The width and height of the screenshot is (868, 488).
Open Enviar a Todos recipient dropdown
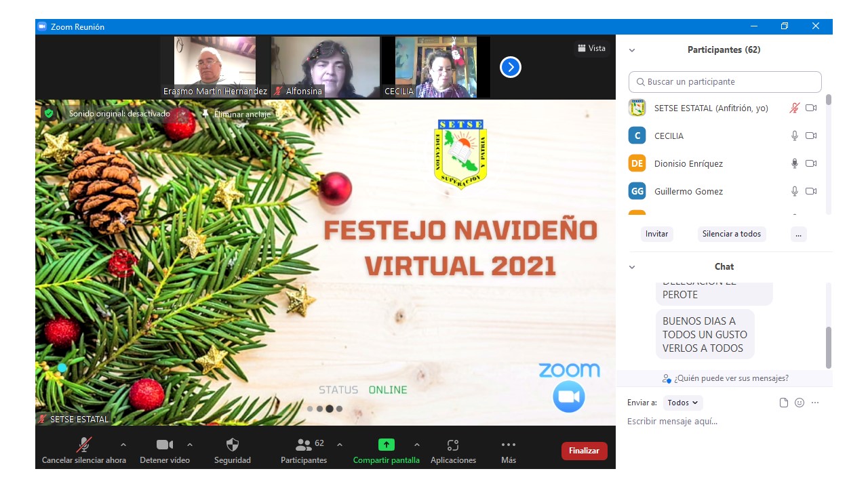click(x=682, y=403)
